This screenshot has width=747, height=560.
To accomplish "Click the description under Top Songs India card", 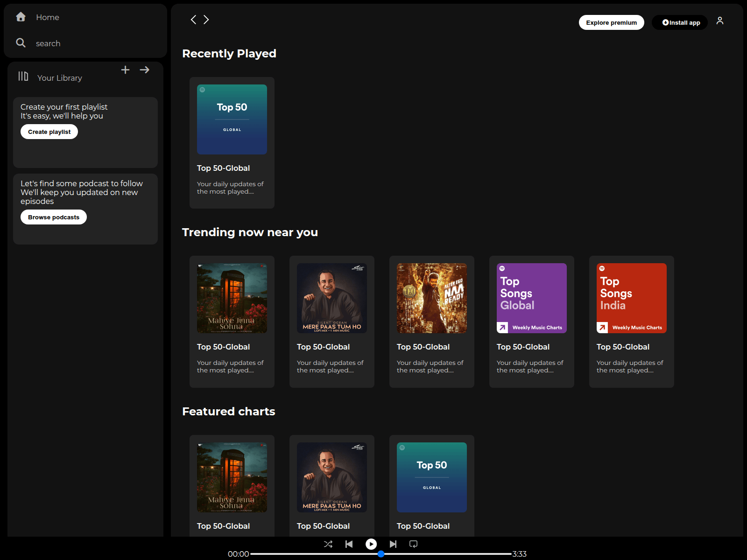I will pos(630,366).
